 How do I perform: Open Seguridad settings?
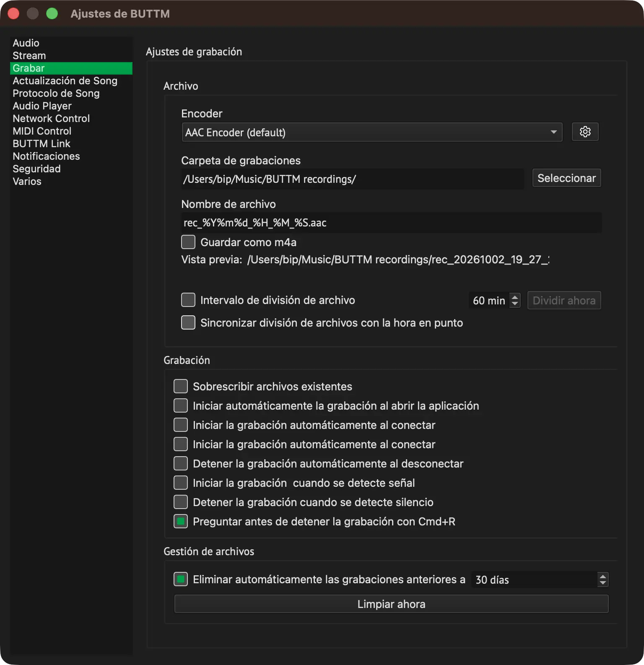tap(71, 169)
